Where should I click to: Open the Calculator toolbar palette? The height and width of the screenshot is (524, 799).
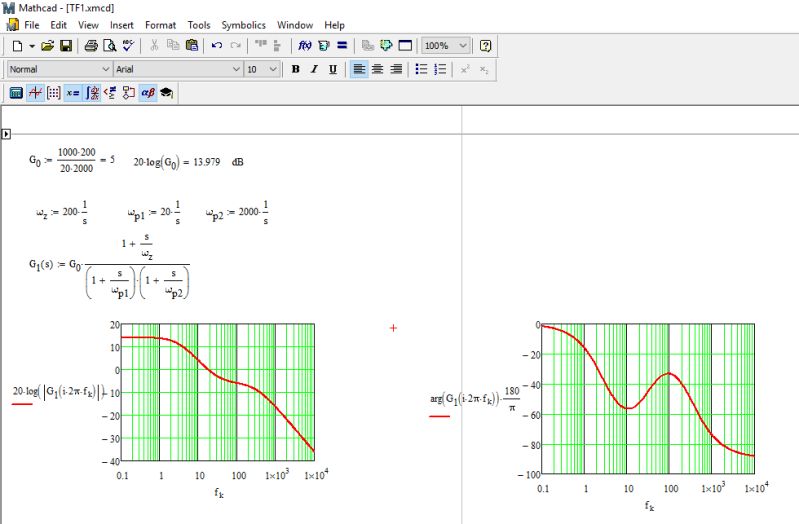[x=16, y=93]
